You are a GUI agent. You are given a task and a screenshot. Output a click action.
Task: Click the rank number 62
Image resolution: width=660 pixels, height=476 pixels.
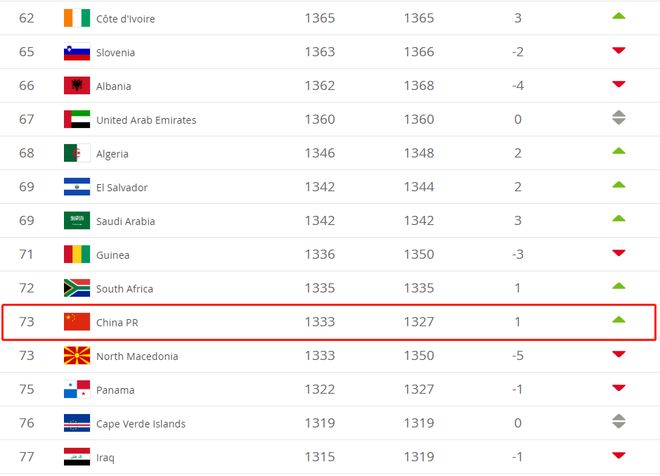click(x=27, y=18)
